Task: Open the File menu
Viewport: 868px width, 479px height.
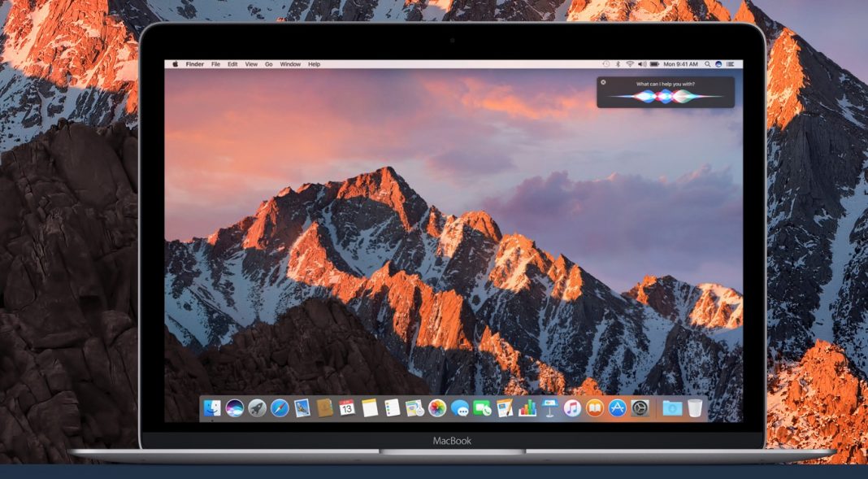Action: [216, 64]
